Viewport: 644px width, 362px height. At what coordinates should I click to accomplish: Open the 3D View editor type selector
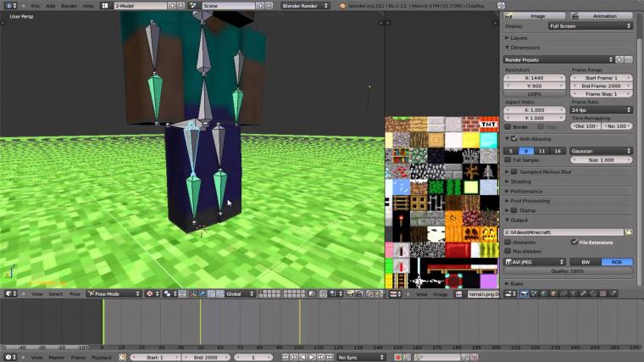(x=11, y=294)
